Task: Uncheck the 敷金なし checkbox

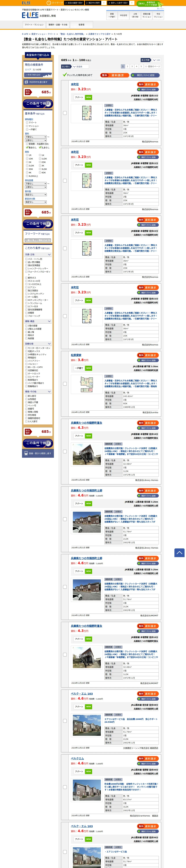Action: pos(27,147)
